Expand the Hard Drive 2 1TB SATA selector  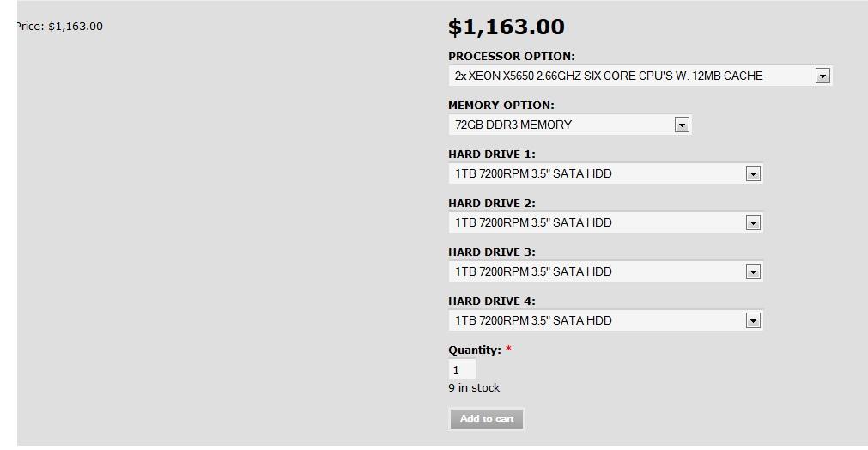click(605, 222)
